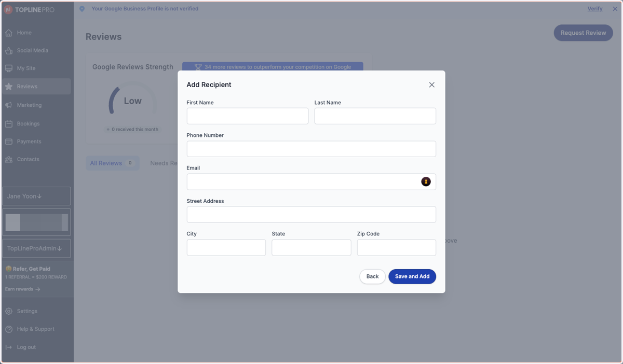The image size is (623, 364).
Task: Select Reviews in the sidebar
Action: click(x=36, y=87)
